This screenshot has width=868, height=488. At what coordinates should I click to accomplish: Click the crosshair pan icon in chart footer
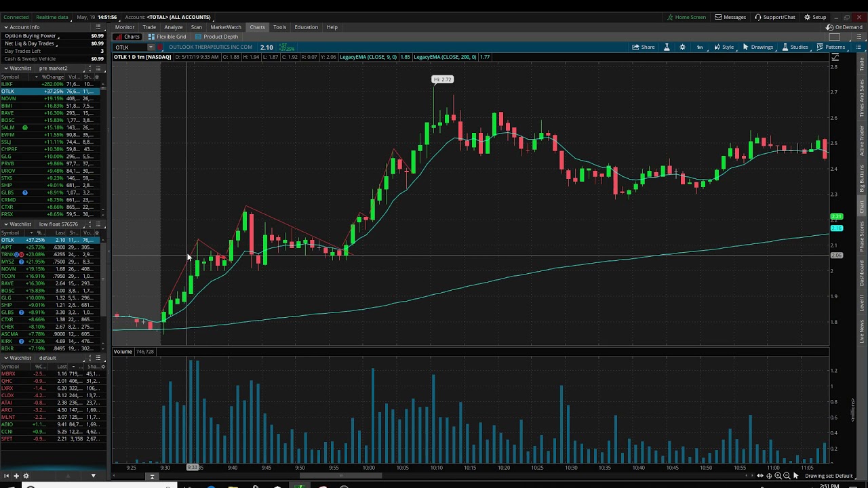point(769,476)
